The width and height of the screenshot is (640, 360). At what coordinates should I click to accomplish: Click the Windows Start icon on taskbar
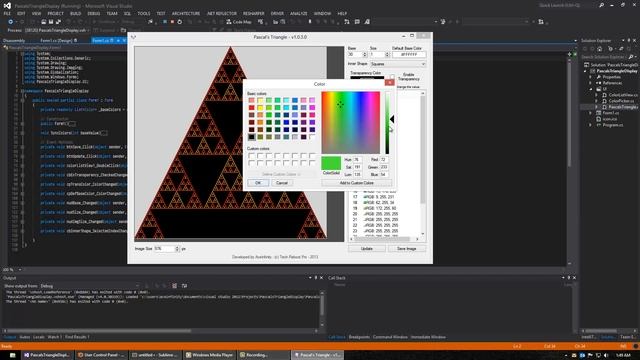pos(13,355)
